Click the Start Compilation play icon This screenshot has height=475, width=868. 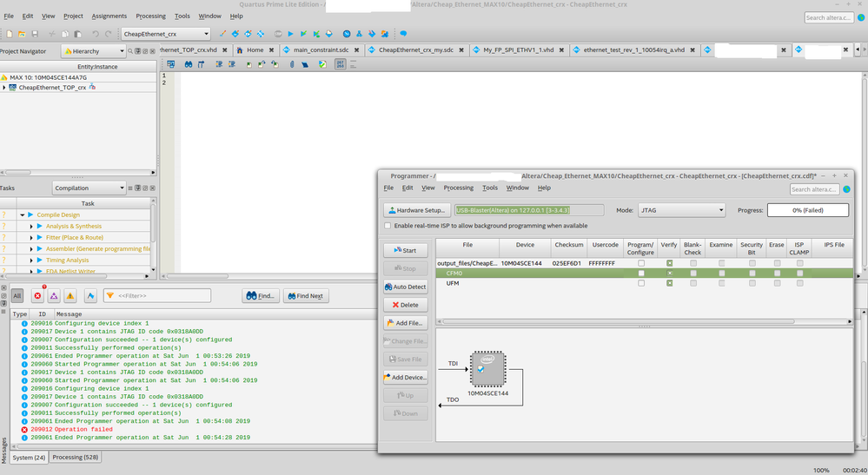pyautogui.click(x=291, y=34)
